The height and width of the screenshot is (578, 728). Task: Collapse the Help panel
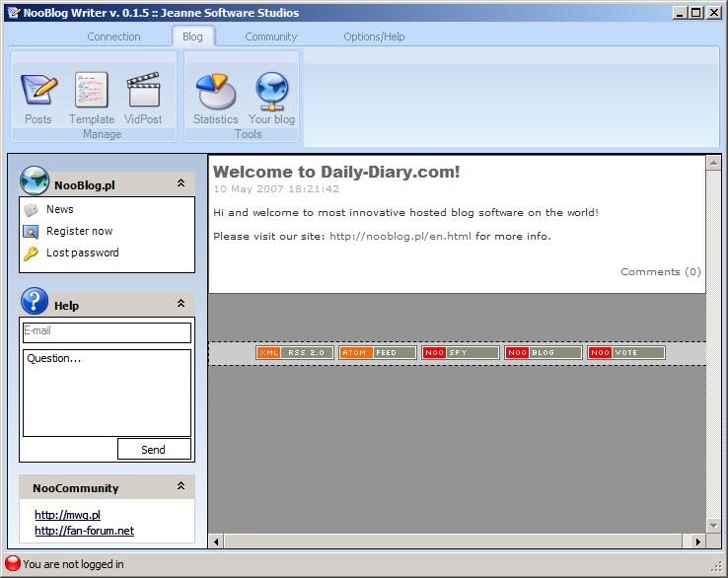tap(182, 303)
